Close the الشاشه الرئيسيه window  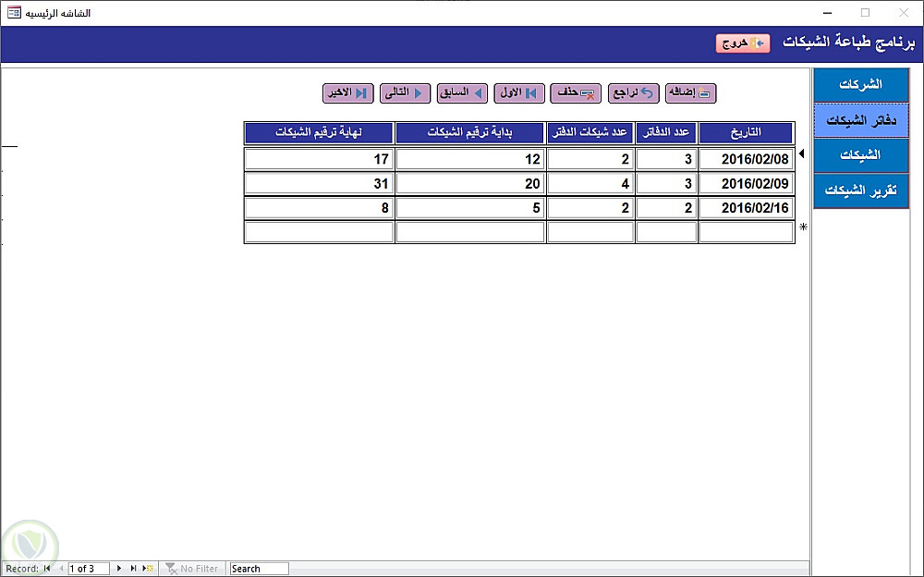coord(904,12)
